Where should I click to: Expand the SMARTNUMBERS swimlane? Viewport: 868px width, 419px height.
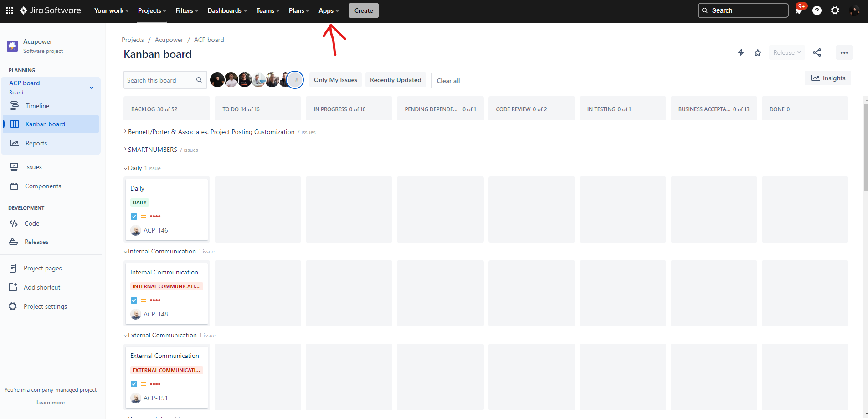coord(125,150)
